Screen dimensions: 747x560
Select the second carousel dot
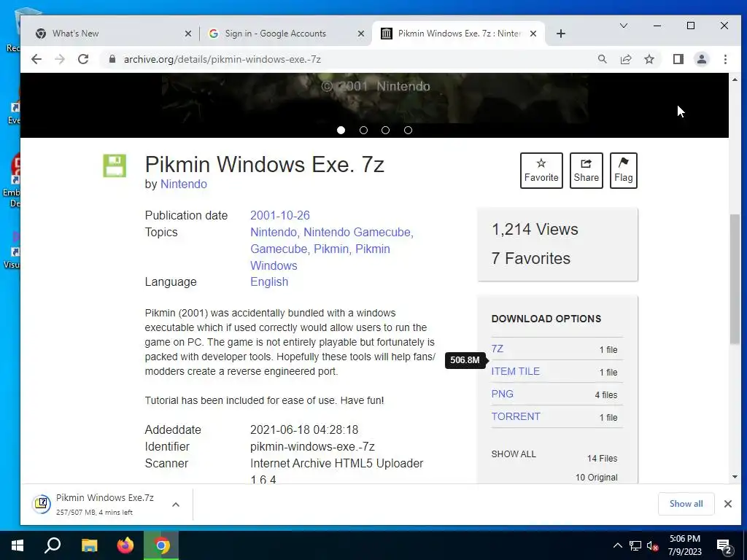363,130
